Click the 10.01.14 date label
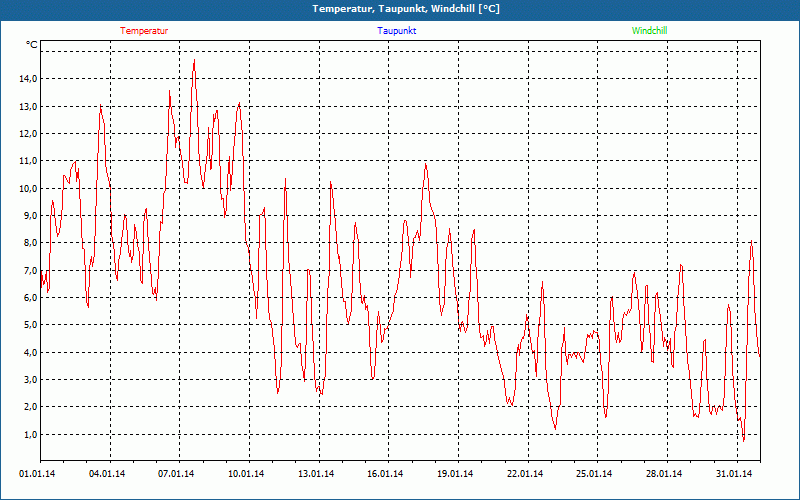800x500 pixels. click(246, 474)
